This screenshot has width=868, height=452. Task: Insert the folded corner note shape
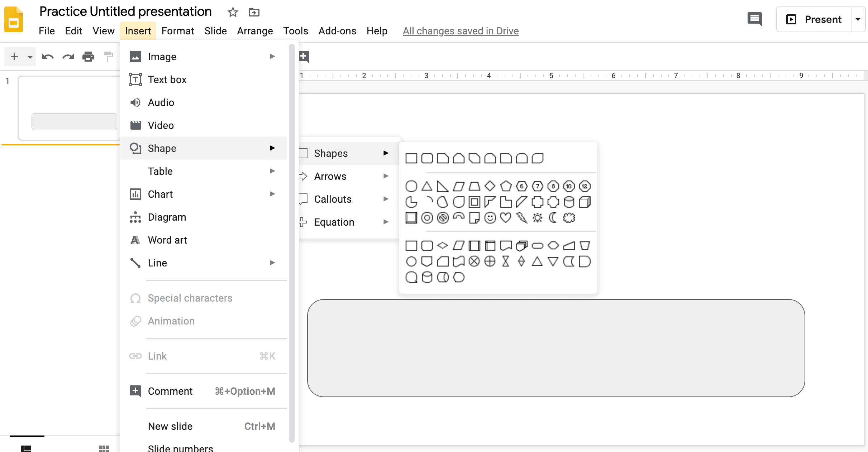pyautogui.click(x=474, y=218)
